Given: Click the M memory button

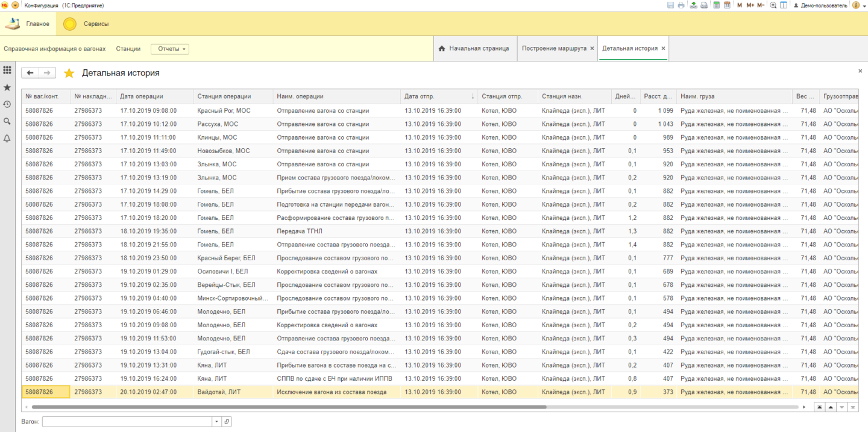Looking at the screenshot, I should [740, 5].
